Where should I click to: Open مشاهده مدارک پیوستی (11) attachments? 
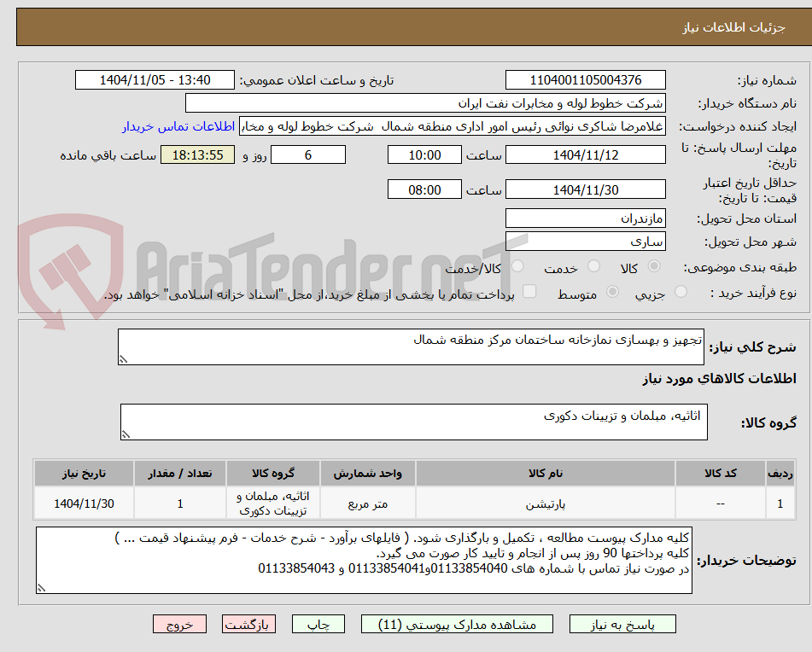tap(457, 624)
